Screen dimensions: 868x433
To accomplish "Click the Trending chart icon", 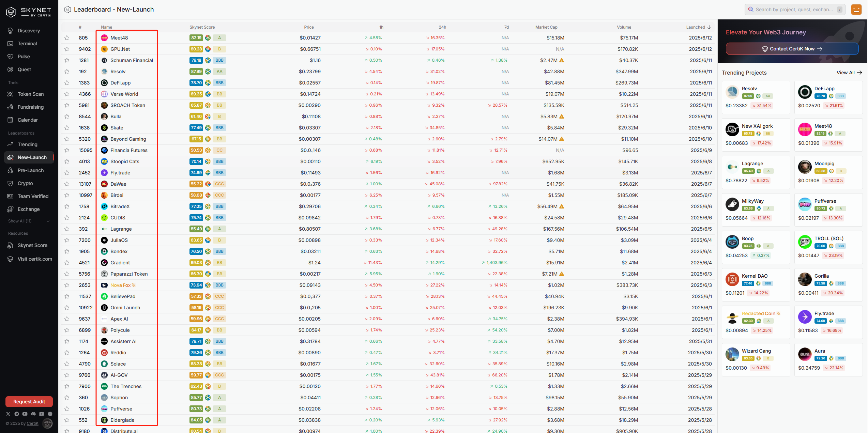I will click(x=10, y=144).
